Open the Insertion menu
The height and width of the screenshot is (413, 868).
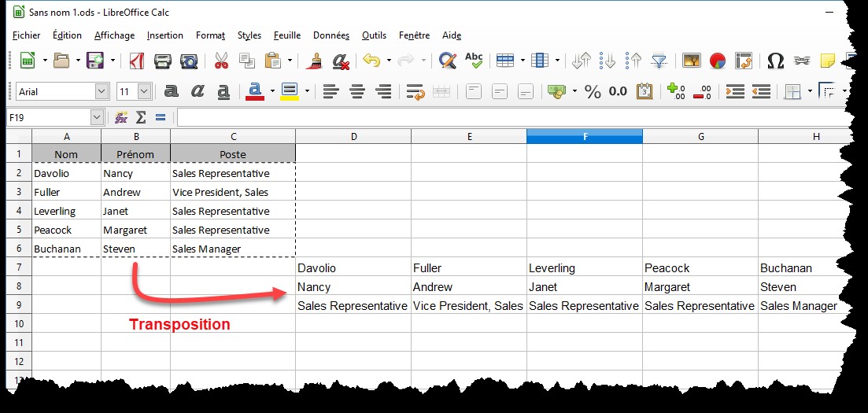tap(164, 35)
